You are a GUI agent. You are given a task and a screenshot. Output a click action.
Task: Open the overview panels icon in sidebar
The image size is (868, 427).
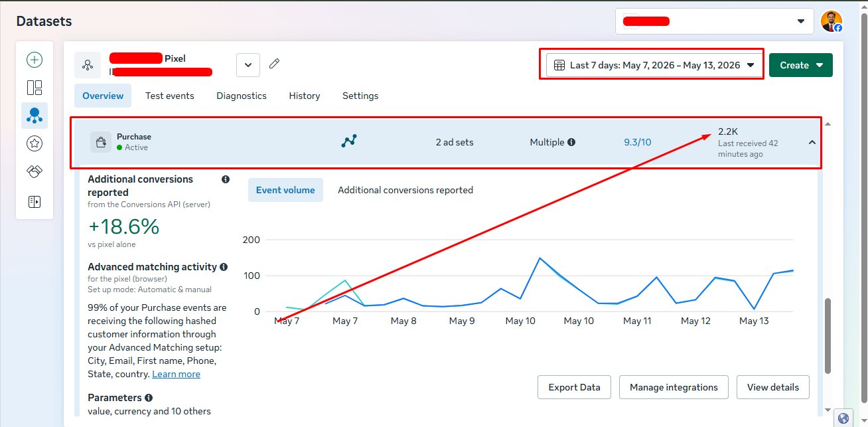coord(35,88)
